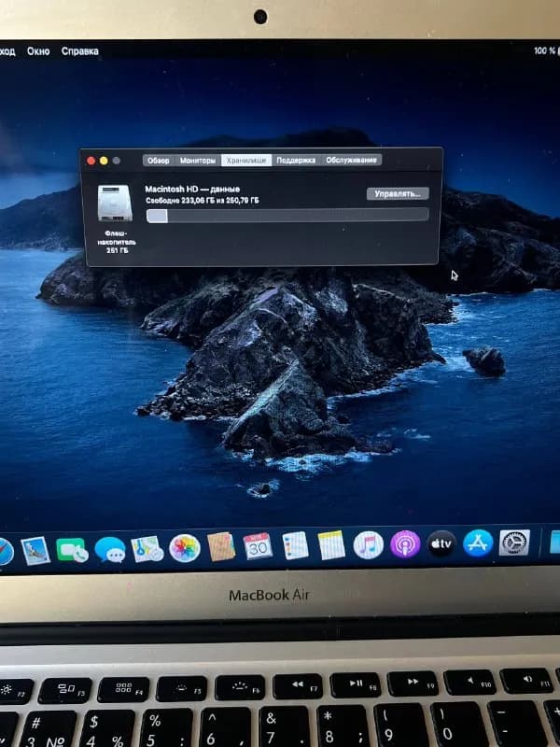Switch to the Обзор tab
This screenshot has width=560, height=747.
click(158, 161)
